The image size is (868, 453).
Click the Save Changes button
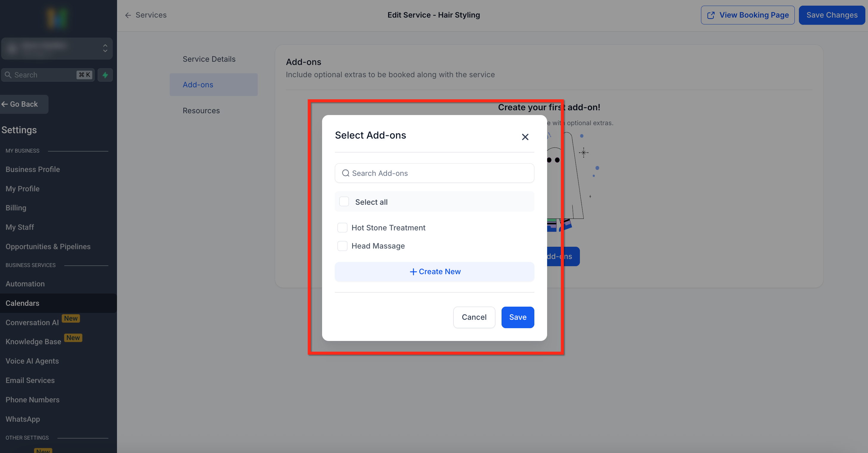tap(831, 15)
